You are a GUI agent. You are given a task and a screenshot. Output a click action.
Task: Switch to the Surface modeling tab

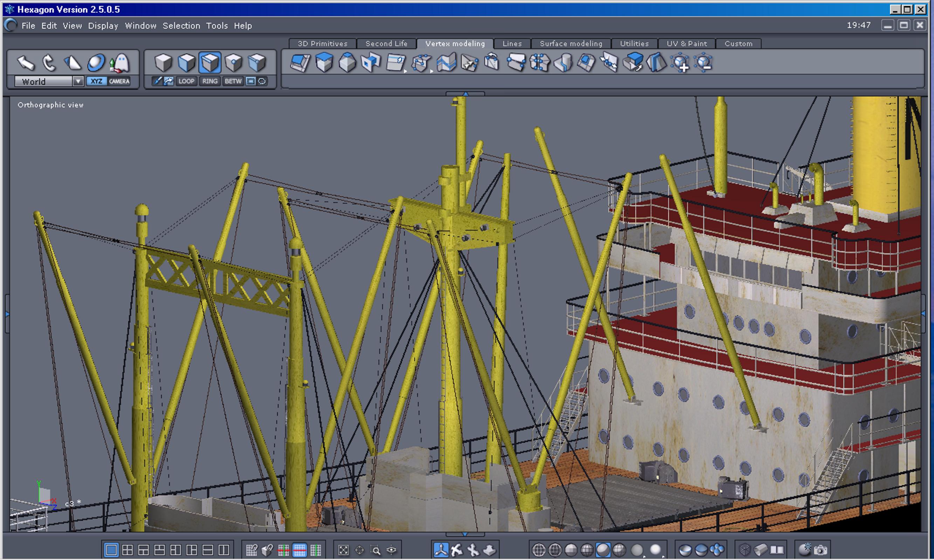(x=571, y=43)
